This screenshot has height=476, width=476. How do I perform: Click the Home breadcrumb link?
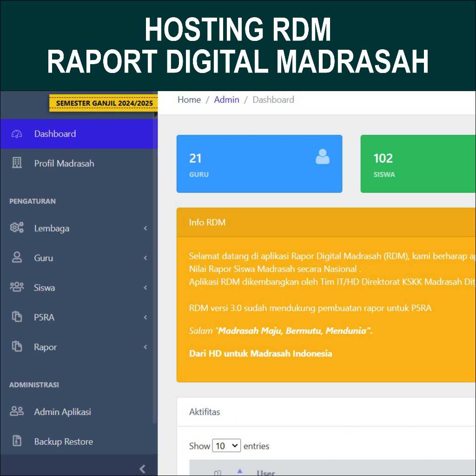pos(189,99)
